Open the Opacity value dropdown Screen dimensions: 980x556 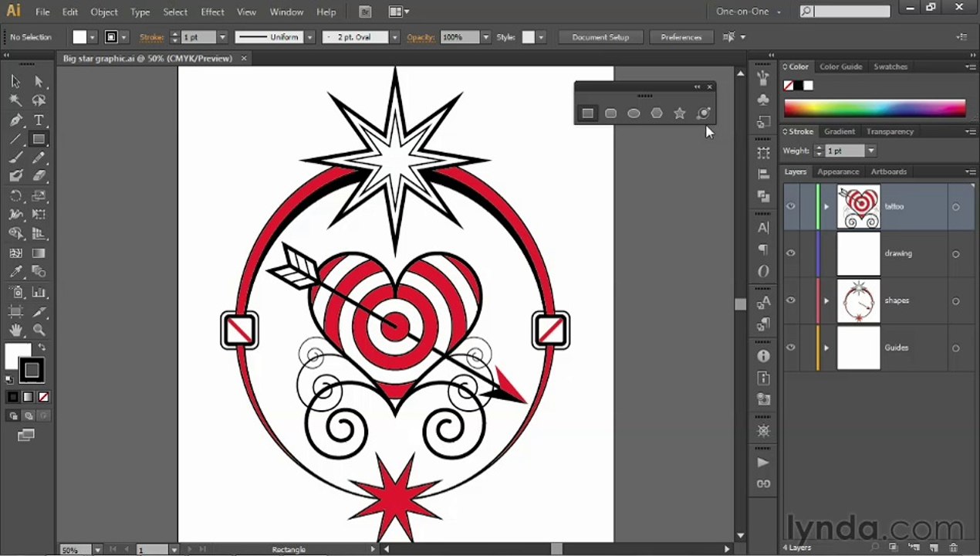click(485, 37)
